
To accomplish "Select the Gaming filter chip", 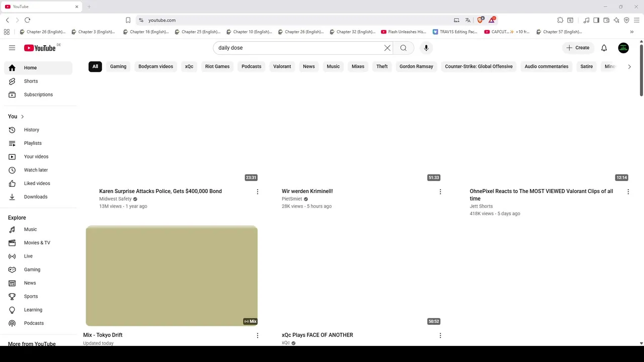I will [118, 66].
